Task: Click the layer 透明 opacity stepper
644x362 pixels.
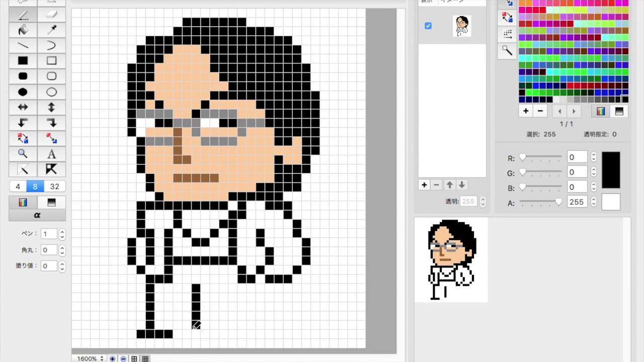Action: 483,202
